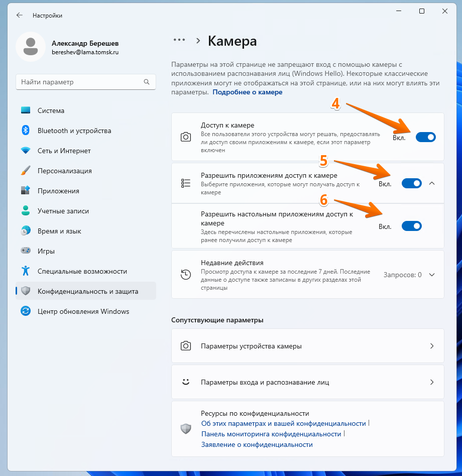462x476 pixels.
Task: Collapse the Разрешить приложениям section chevron
Action: (x=431, y=183)
